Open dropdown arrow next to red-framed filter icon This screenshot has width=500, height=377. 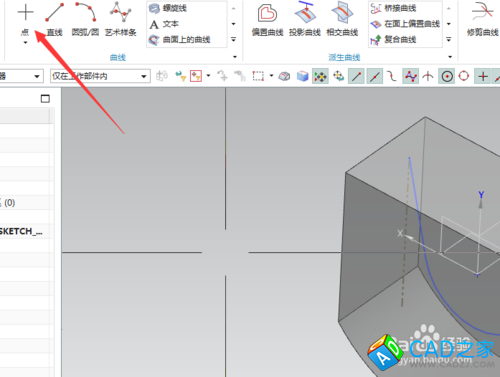coord(208,76)
